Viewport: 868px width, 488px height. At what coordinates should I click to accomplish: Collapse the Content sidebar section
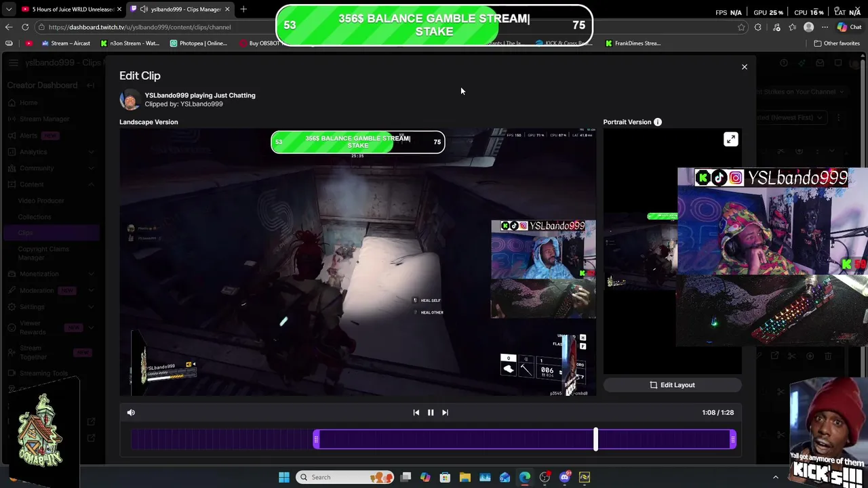(91, 184)
